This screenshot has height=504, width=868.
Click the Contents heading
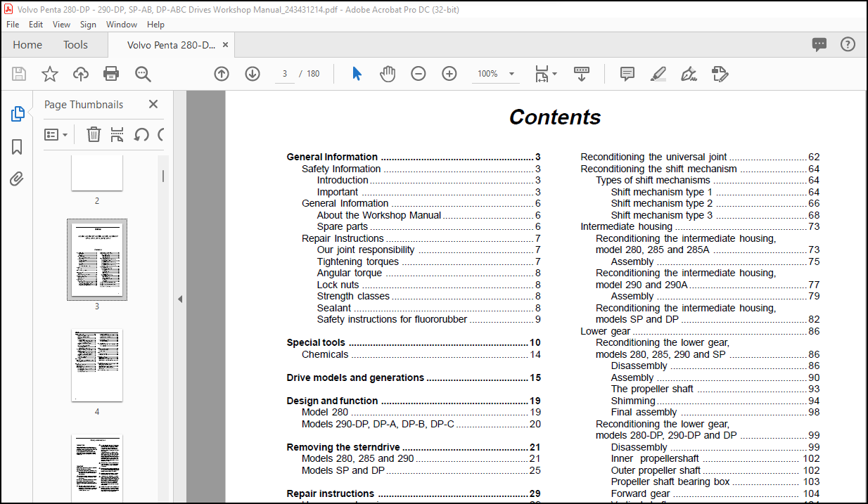click(555, 117)
